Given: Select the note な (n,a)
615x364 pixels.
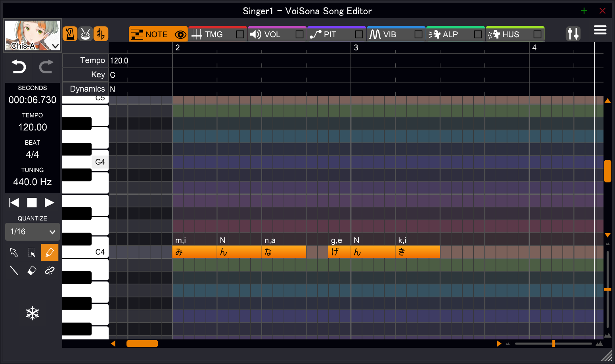Looking at the screenshot, I should [284, 252].
